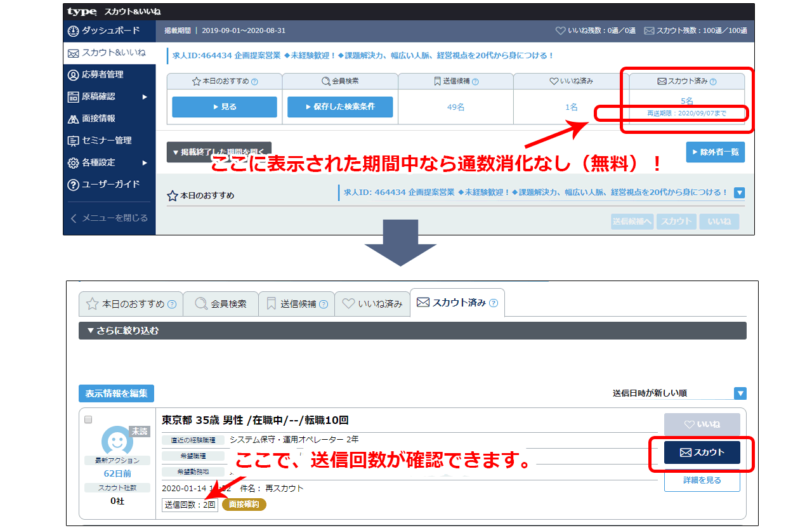812x528 pixels.
Task: Switch to the いいね済み tab
Action: click(372, 304)
